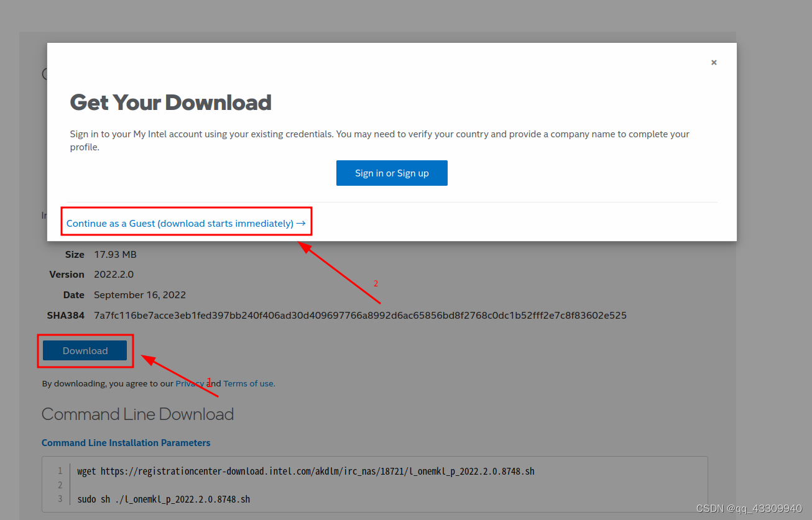812x520 pixels.
Task: Click the Sign in instructions paragraph
Action: [x=379, y=140]
